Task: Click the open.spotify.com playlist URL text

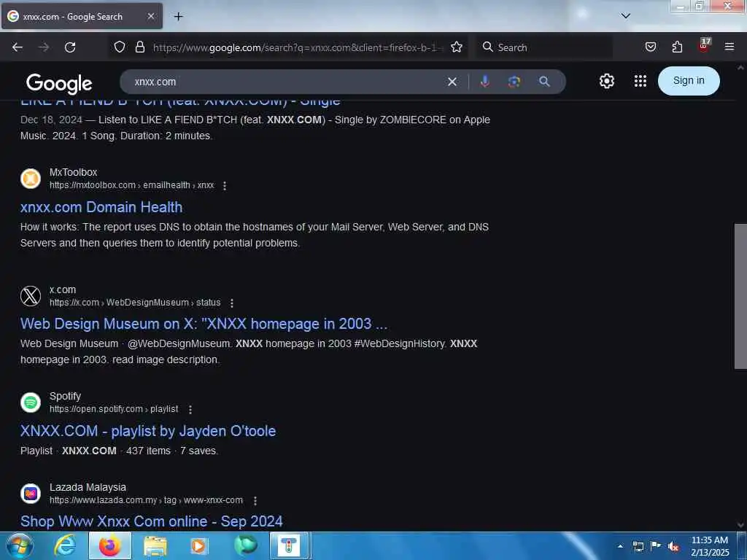Action: [114, 409]
